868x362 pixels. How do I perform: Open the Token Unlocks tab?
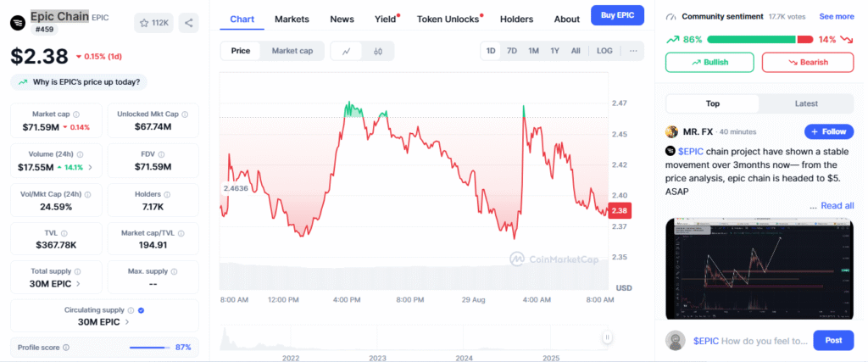[448, 19]
